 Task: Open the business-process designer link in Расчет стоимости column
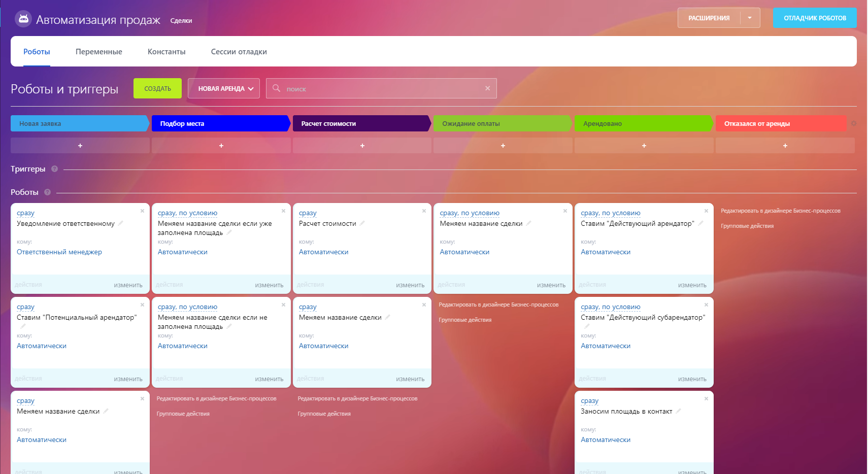[x=357, y=398]
